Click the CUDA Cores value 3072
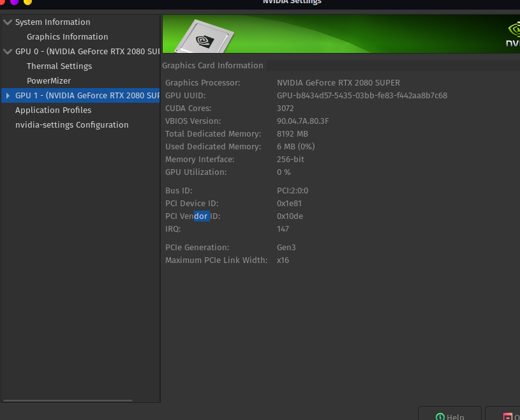The width and height of the screenshot is (520, 420). [285, 108]
